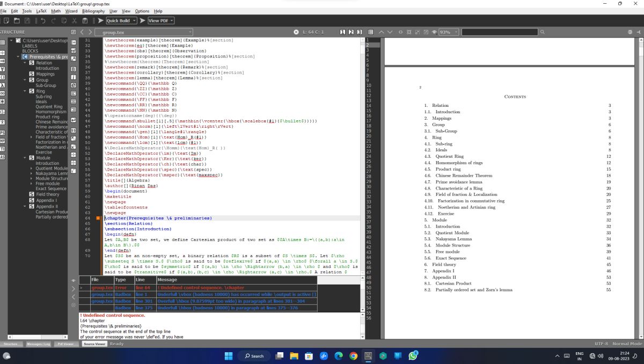Expand the Quotient Module tree node
644x364 pixels.
[x=32, y=168]
